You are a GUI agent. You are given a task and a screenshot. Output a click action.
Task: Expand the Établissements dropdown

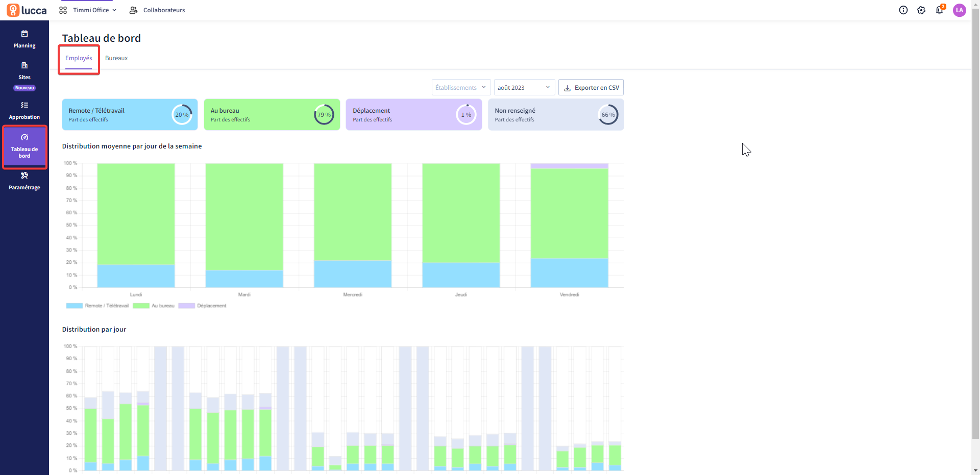[x=461, y=87]
